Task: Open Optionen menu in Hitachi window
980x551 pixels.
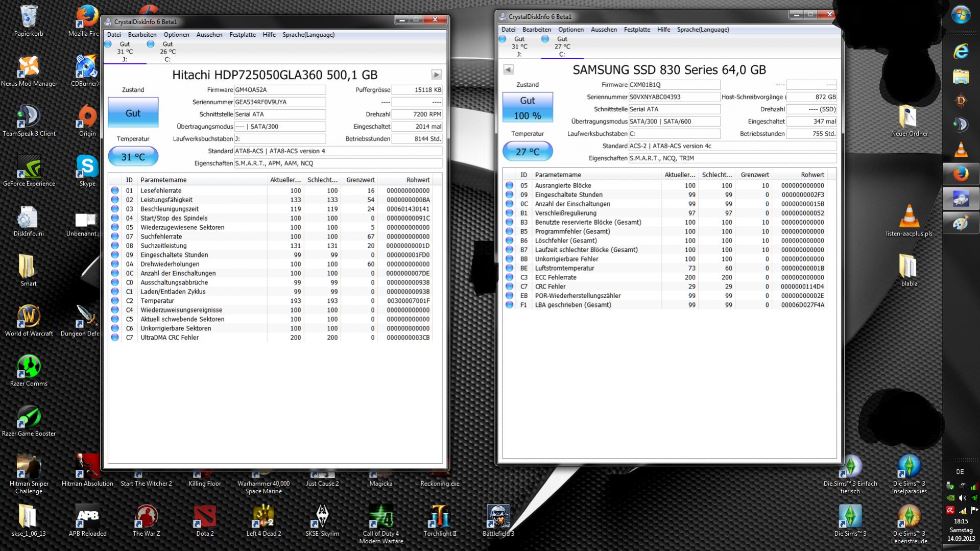Action: click(x=176, y=35)
